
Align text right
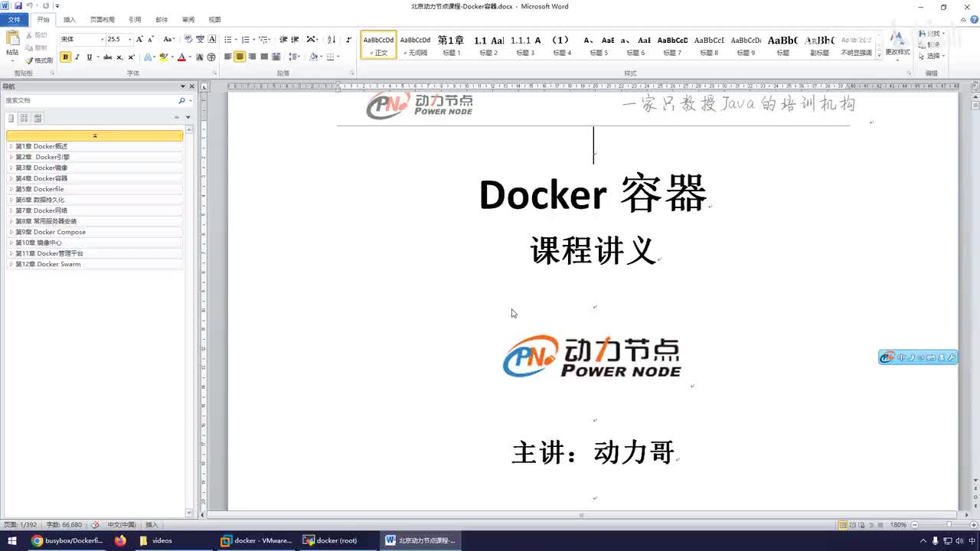point(252,57)
